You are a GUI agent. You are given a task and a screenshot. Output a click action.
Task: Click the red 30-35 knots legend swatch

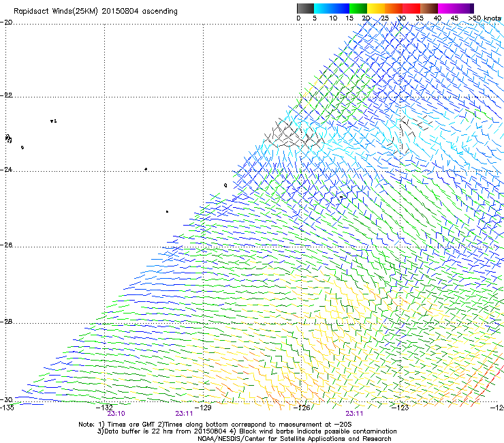(x=411, y=8)
